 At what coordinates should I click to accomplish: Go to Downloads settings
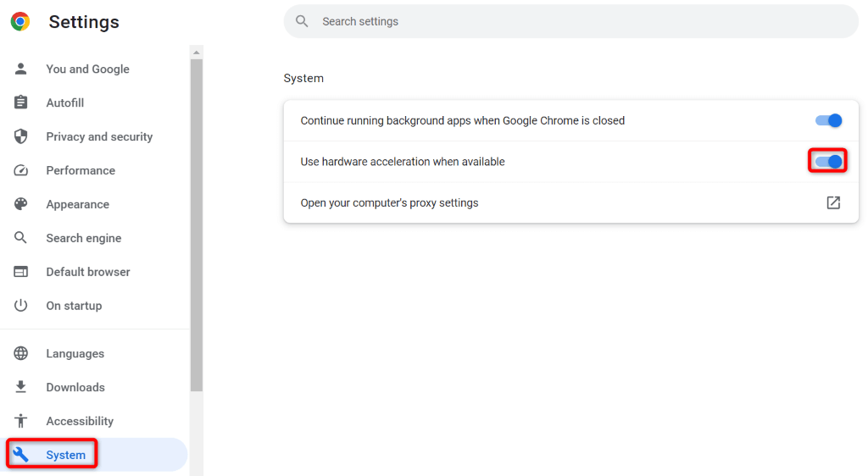tap(75, 387)
